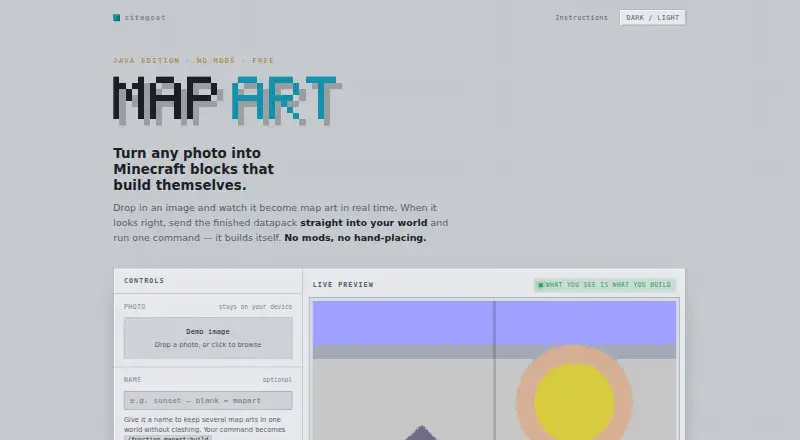
Task: Open the sitegoat home link text
Action: coord(145,17)
